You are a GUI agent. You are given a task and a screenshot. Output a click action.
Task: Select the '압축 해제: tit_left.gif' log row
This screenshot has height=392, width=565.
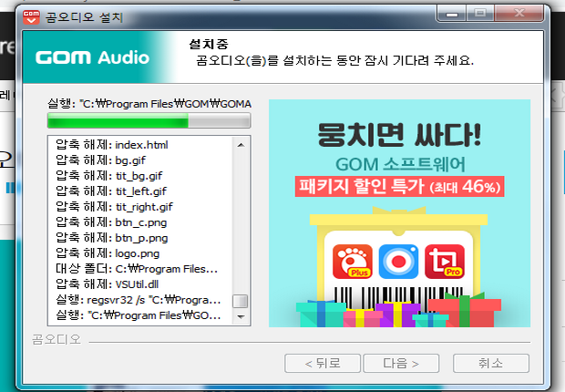pos(140,191)
